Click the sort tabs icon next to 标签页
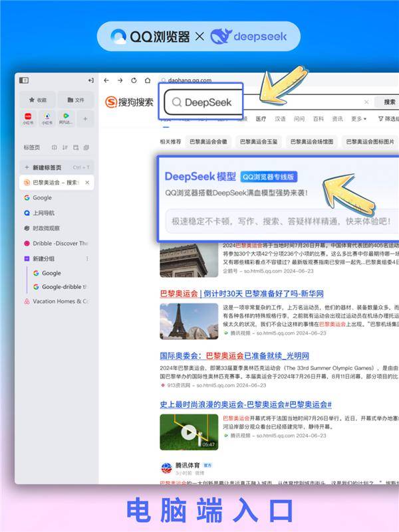This screenshot has height=532, width=399. pyautogui.click(x=65, y=147)
